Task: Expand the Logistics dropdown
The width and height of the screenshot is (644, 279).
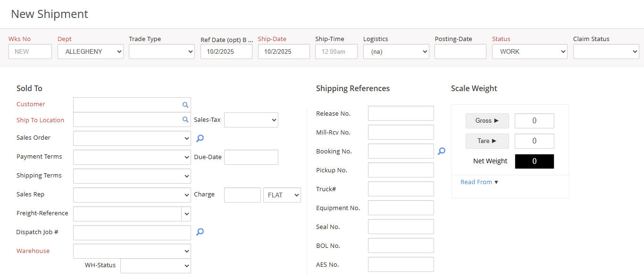Action: (x=396, y=51)
